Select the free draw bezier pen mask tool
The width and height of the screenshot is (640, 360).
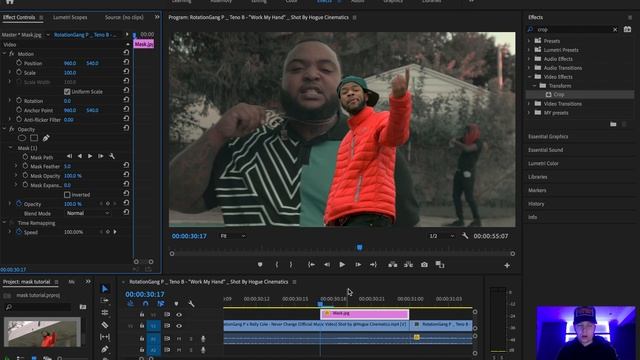(46, 138)
